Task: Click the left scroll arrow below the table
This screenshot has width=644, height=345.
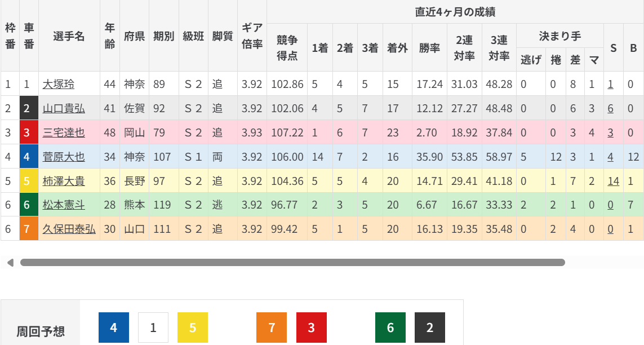Action: 10,263
